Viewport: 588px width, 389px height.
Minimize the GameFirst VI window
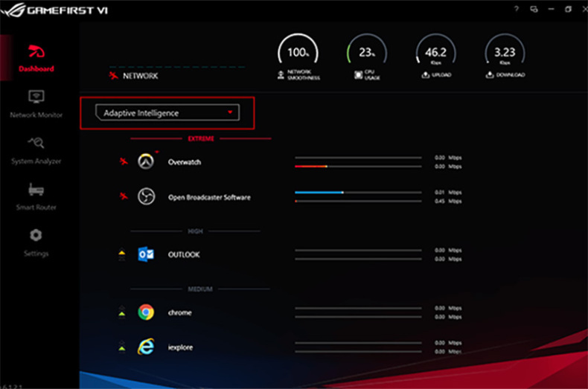tap(552, 9)
